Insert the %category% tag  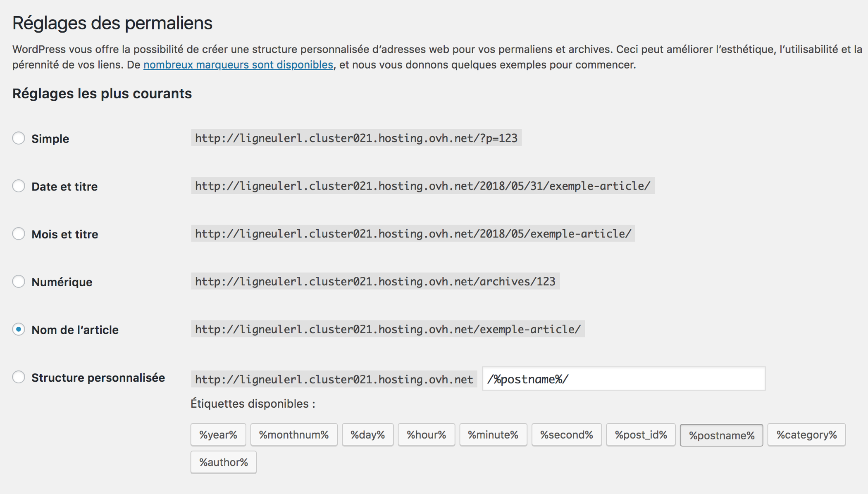click(x=806, y=435)
